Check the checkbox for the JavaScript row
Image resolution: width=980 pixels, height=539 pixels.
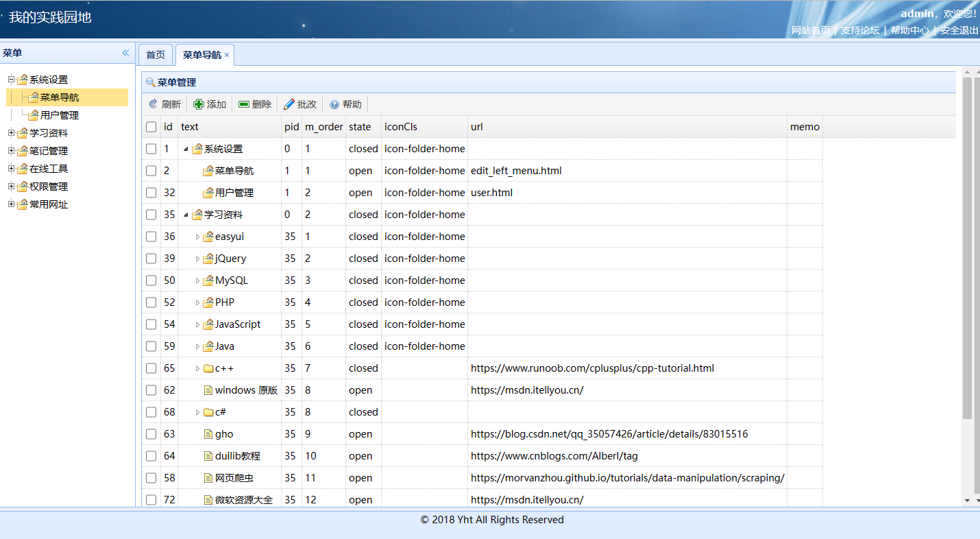(x=151, y=324)
